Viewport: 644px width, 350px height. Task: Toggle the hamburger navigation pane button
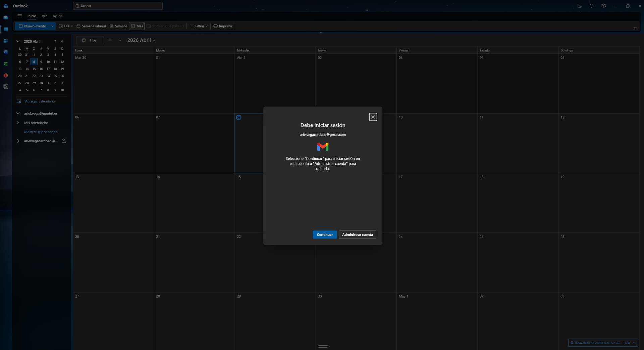pos(20,16)
